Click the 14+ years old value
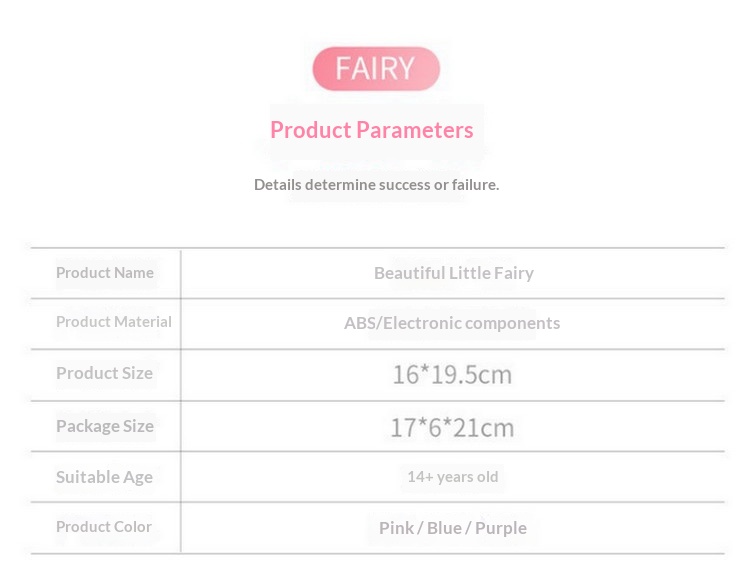Viewport: 750px width, 575px height. (x=452, y=477)
